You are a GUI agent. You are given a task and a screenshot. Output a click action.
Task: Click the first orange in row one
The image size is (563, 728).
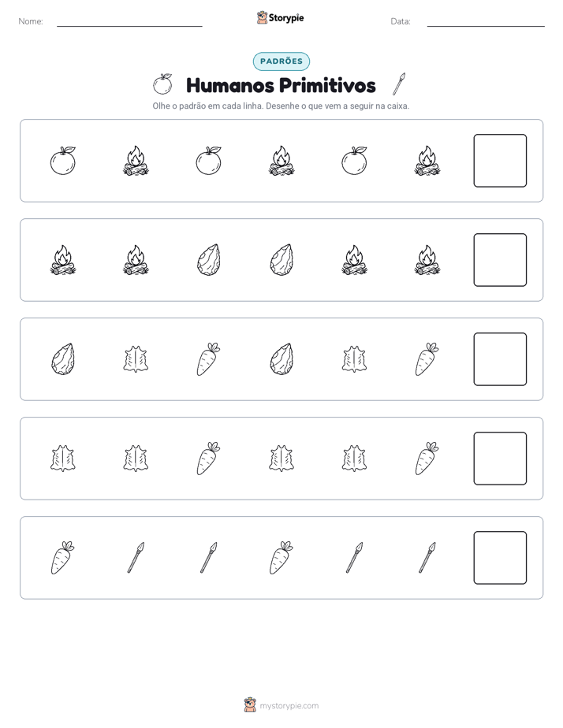(63, 161)
